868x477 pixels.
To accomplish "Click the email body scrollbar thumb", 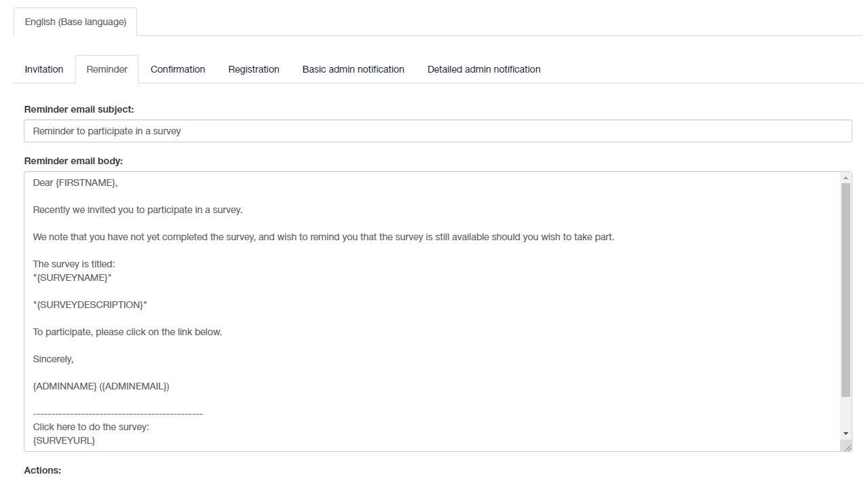I will click(846, 290).
